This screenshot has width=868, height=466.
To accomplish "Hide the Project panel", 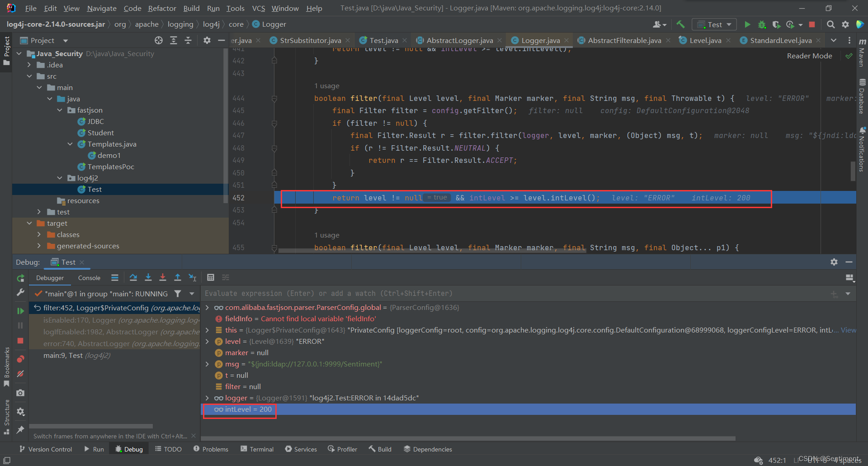I will (222, 40).
